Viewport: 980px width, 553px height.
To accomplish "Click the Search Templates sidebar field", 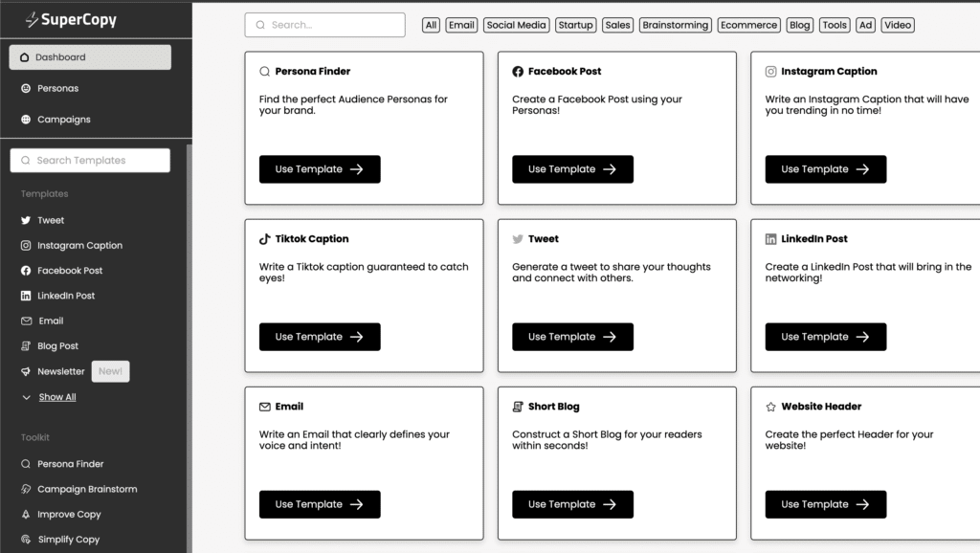I will coord(90,161).
